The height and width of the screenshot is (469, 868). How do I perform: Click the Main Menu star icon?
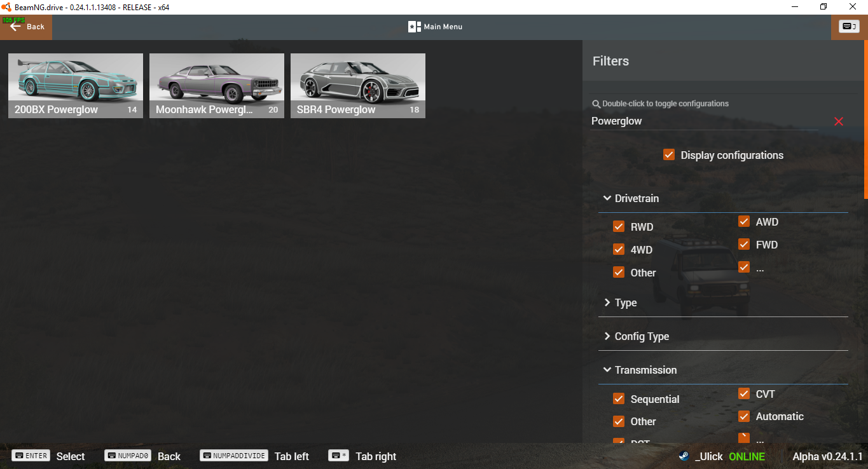(x=415, y=27)
